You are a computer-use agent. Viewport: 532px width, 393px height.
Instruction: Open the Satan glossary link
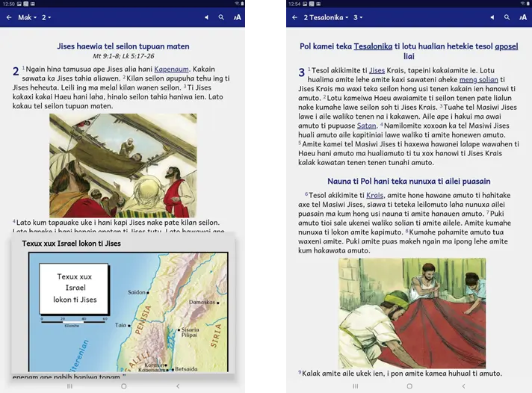(366, 126)
